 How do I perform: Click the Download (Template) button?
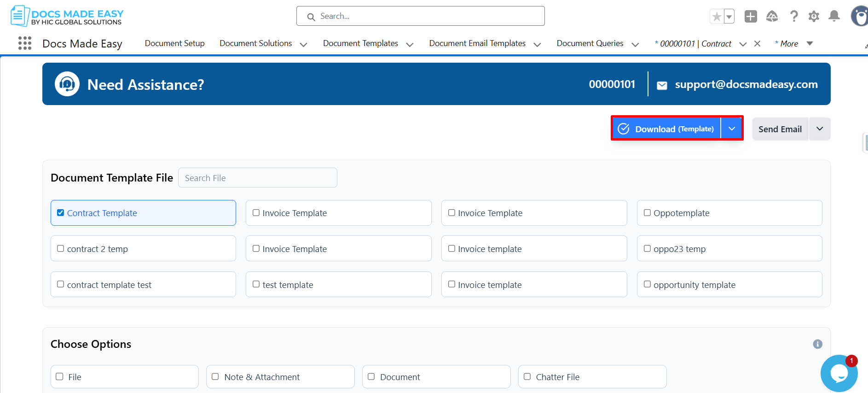(666, 129)
